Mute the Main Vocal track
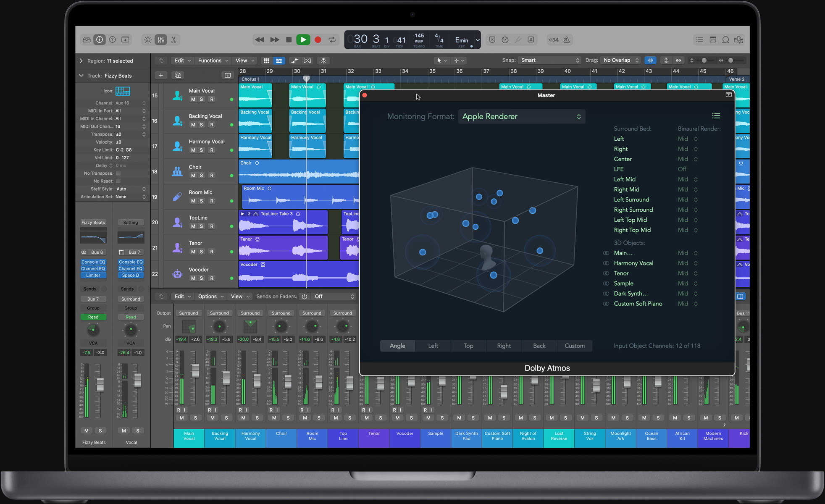The width and height of the screenshot is (825, 504). pyautogui.click(x=193, y=100)
